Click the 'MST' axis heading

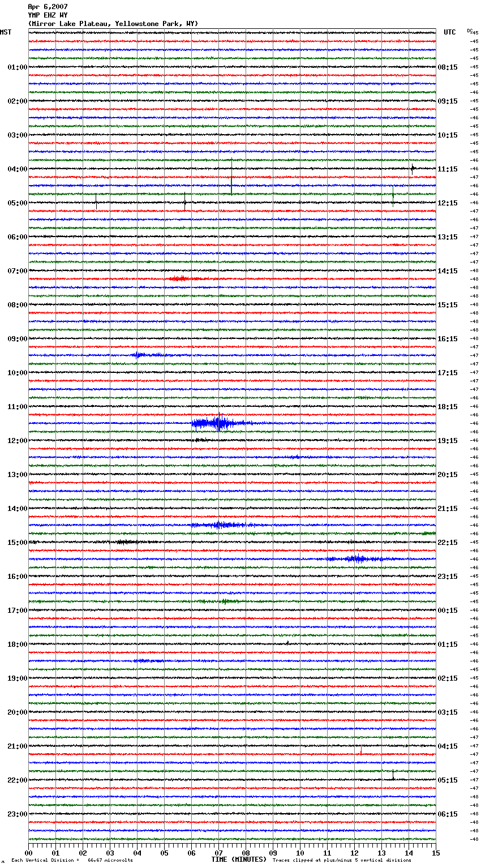coord(6,32)
